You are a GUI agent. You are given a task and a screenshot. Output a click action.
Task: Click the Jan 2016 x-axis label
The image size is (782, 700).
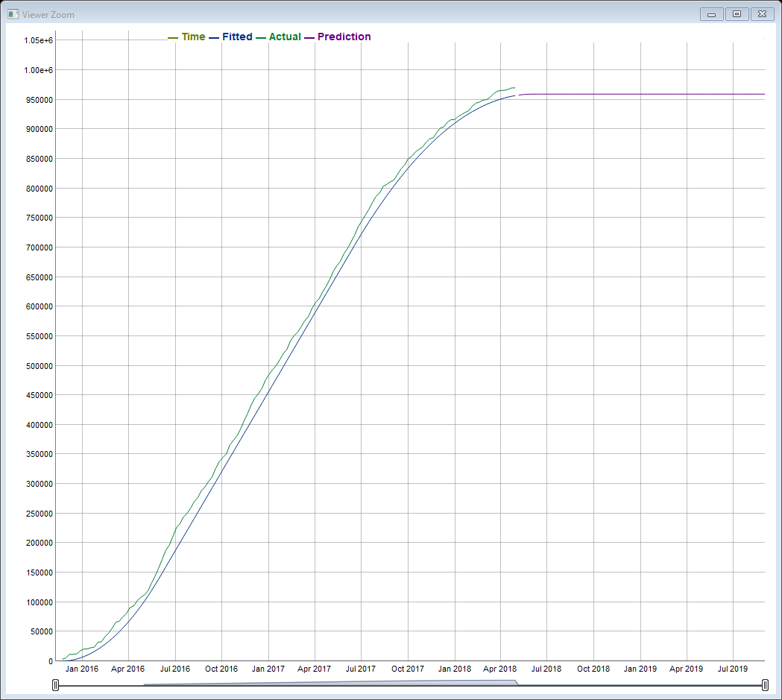(82, 669)
